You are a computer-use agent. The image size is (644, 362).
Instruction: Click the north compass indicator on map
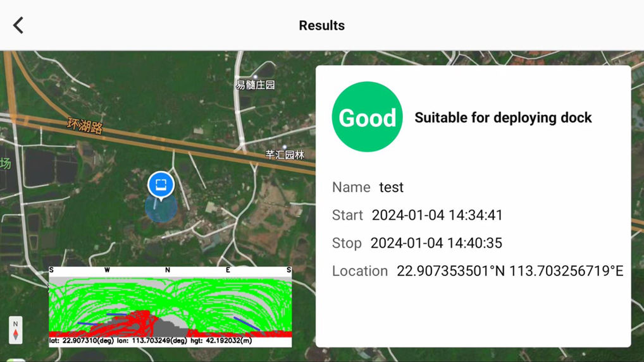(16, 330)
